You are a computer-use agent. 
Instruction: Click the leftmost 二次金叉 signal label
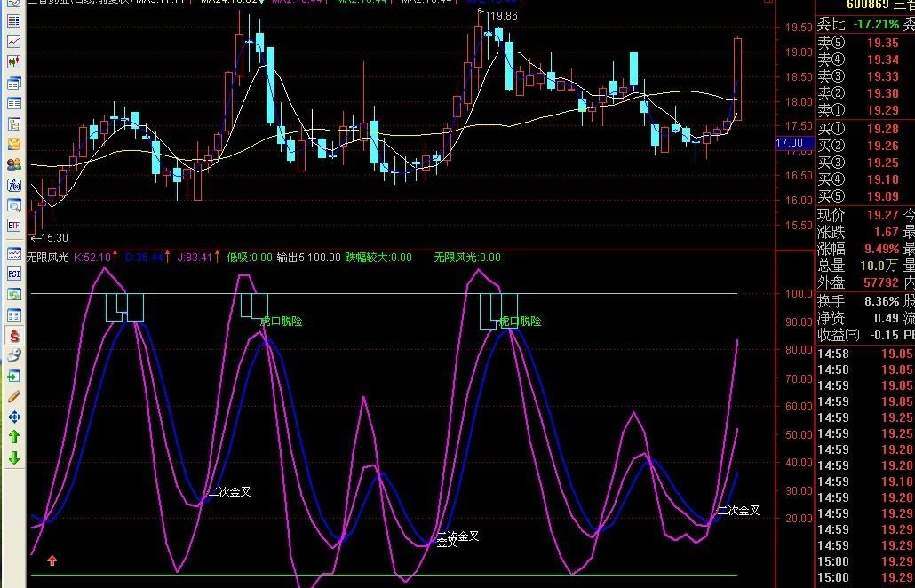pyautogui.click(x=230, y=492)
